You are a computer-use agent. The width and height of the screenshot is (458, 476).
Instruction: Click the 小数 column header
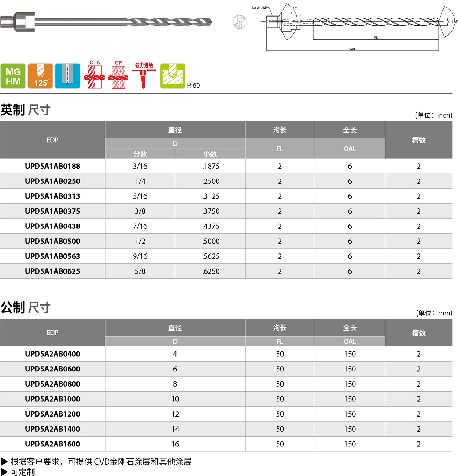pyautogui.click(x=210, y=154)
